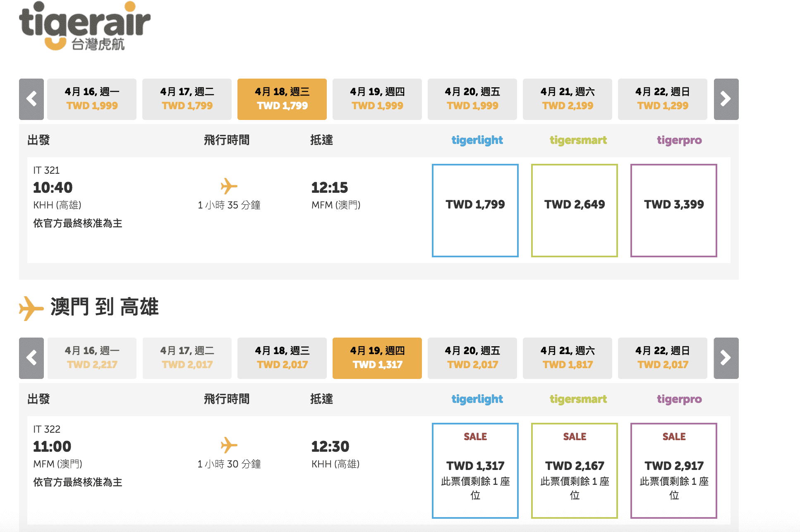Viewport: 800px width, 532px height.
Task: Click the 澳門 到 高雄 heading
Action: (x=104, y=307)
